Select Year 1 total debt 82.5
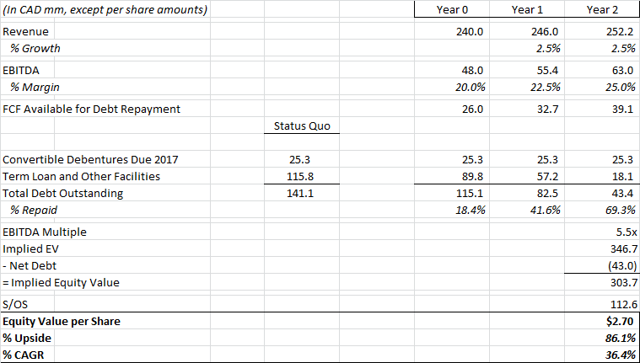This screenshot has width=640, height=363. click(547, 193)
